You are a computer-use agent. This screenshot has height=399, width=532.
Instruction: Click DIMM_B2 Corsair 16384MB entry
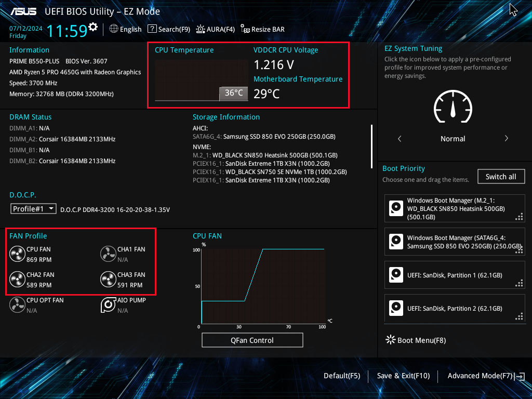click(x=62, y=161)
